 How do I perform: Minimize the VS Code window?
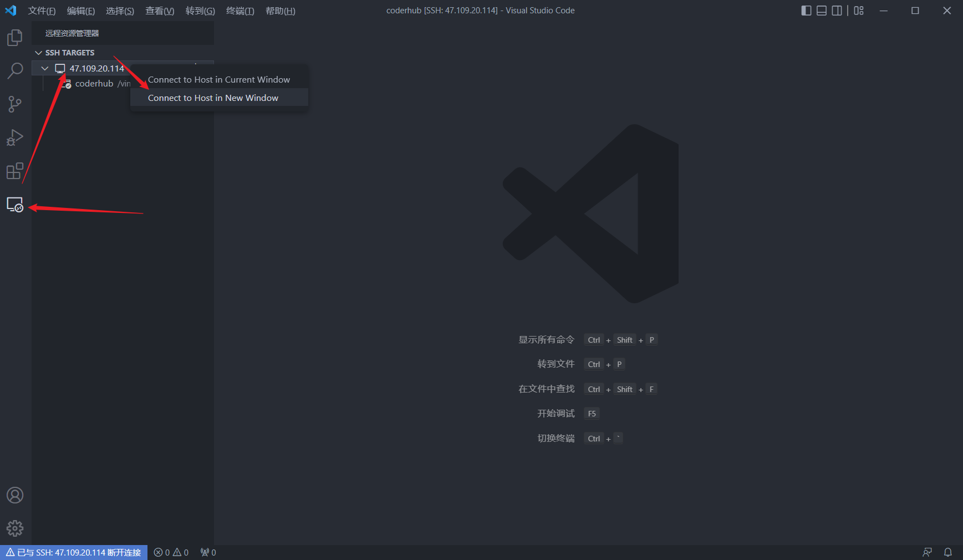point(884,11)
